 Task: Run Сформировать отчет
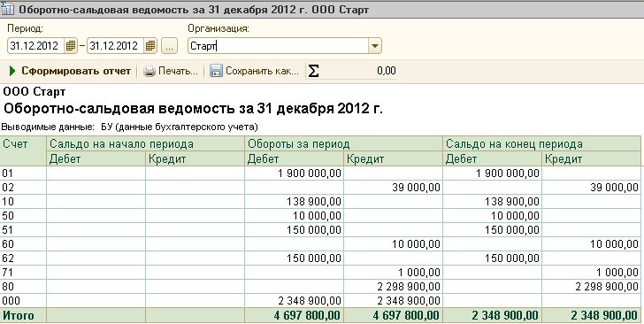pyautogui.click(x=70, y=71)
